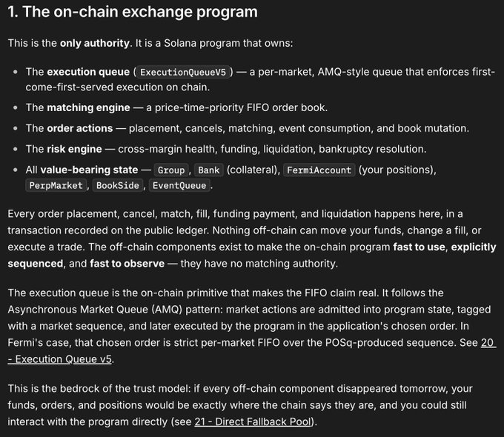Click the bold text 'only authority'

point(95,43)
